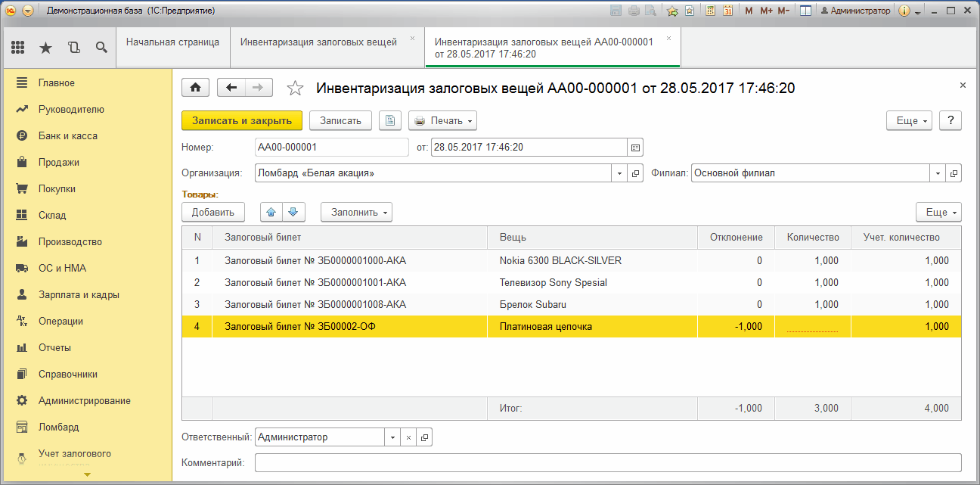This screenshot has height=485, width=980.
Task: Click the Комментарий input field
Action: 608,462
